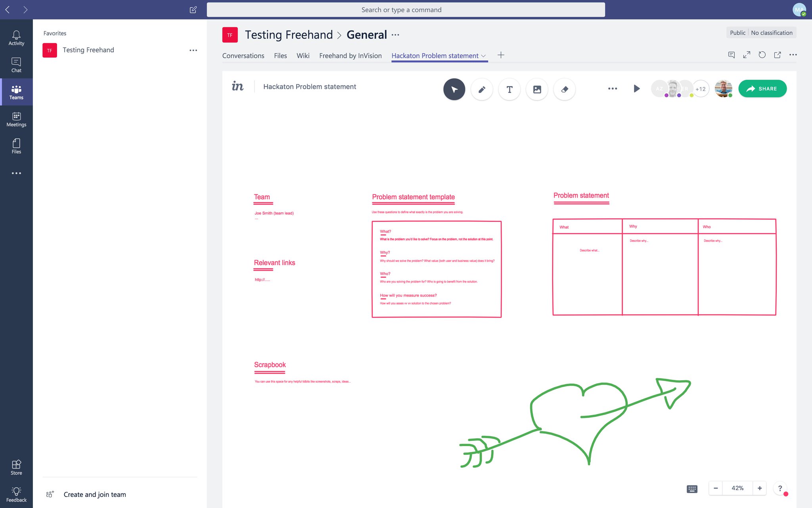The height and width of the screenshot is (508, 812).
Task: Reload the tab with refresh icon
Action: (762, 55)
